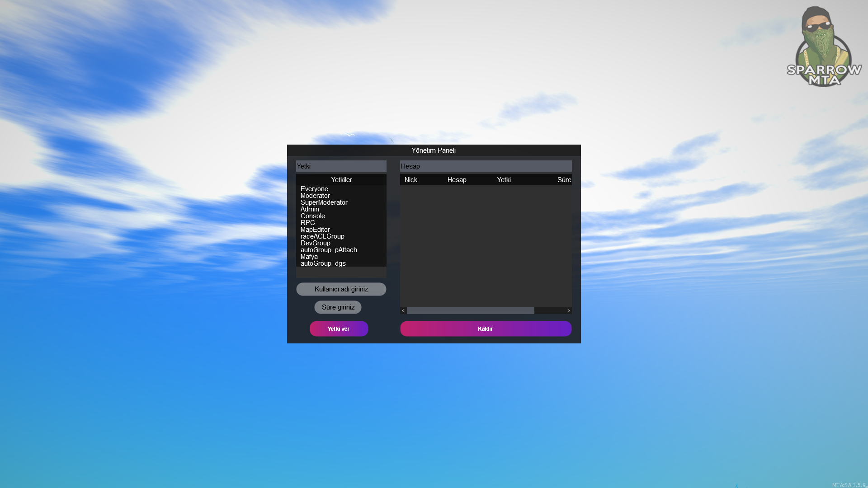Image resolution: width=868 pixels, height=488 pixels.
Task: Select autoGroup_dgs entry
Action: point(341,263)
